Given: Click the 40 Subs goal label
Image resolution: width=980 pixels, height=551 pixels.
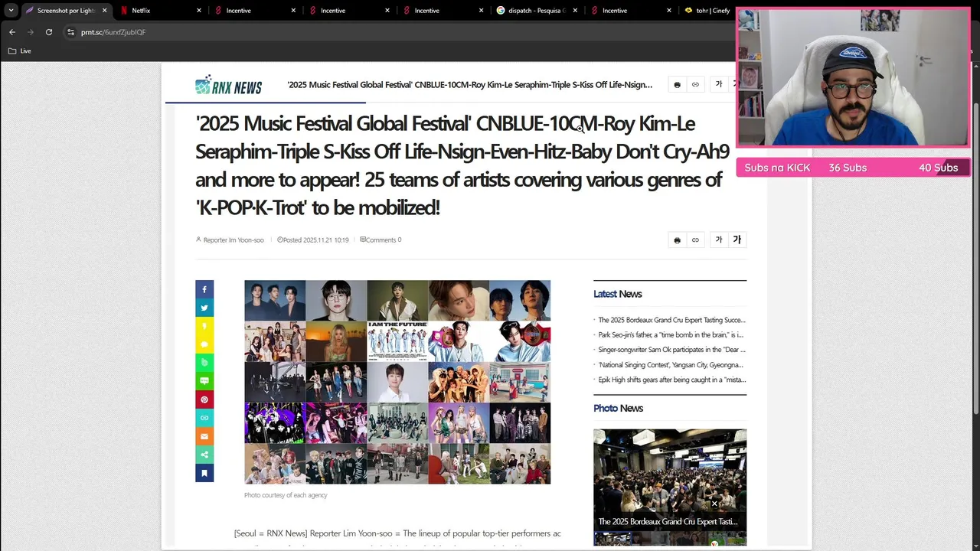Looking at the screenshot, I should (938, 168).
